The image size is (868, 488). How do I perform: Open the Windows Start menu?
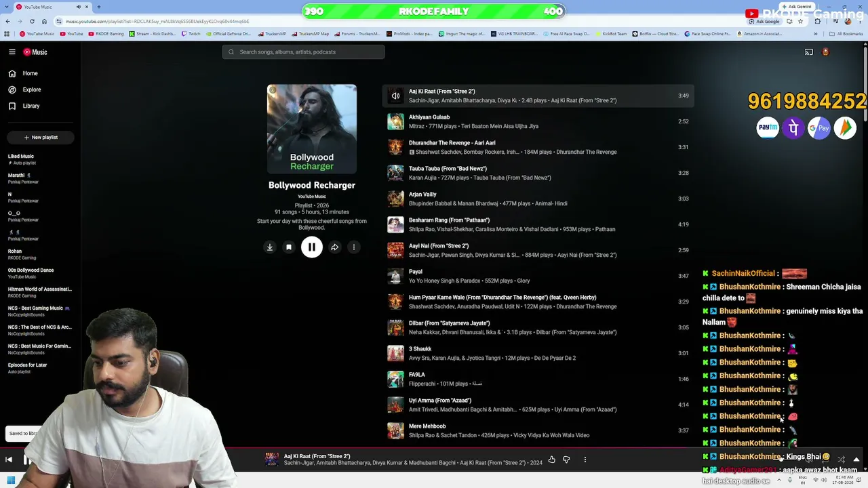(x=11, y=481)
